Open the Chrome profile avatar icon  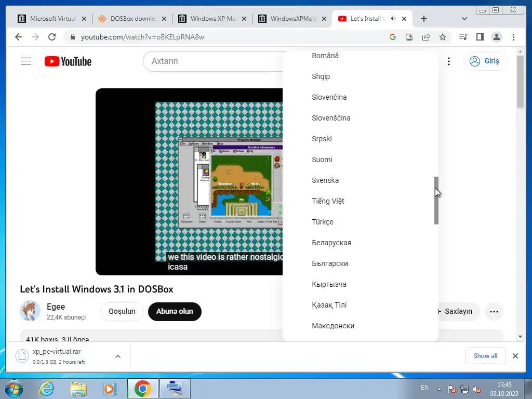[x=496, y=37]
